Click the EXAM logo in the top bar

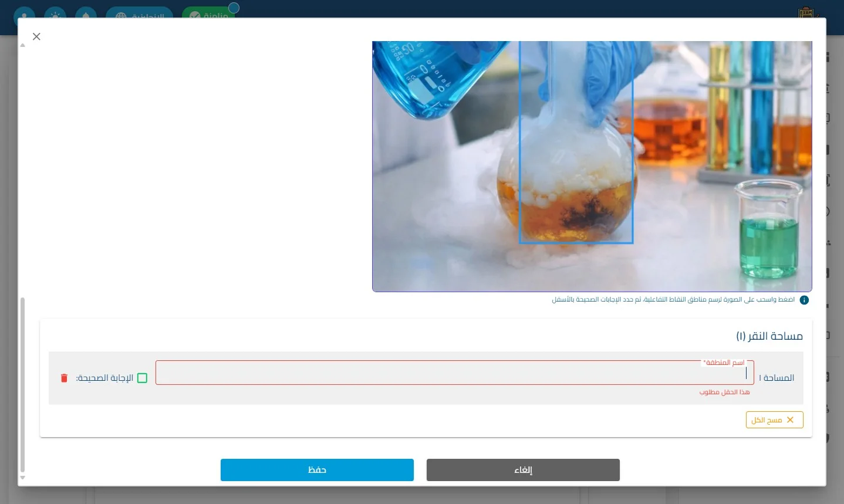click(x=806, y=12)
